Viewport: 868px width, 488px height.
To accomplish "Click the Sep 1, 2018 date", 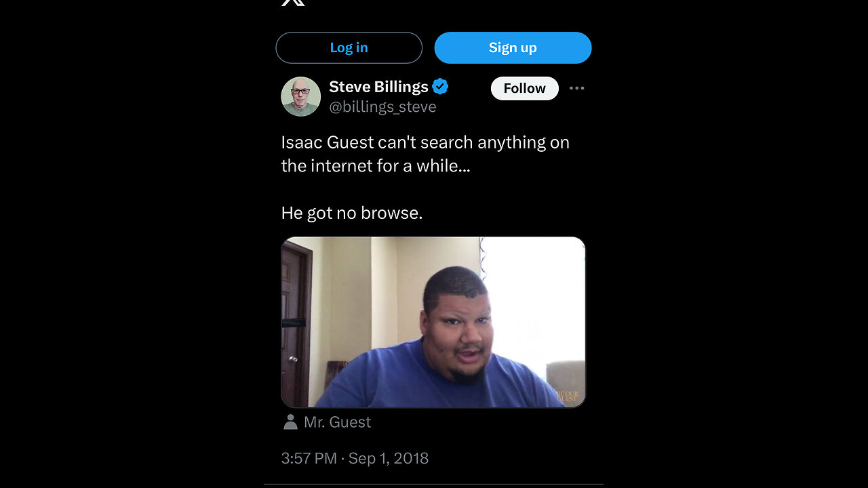I will tap(389, 458).
